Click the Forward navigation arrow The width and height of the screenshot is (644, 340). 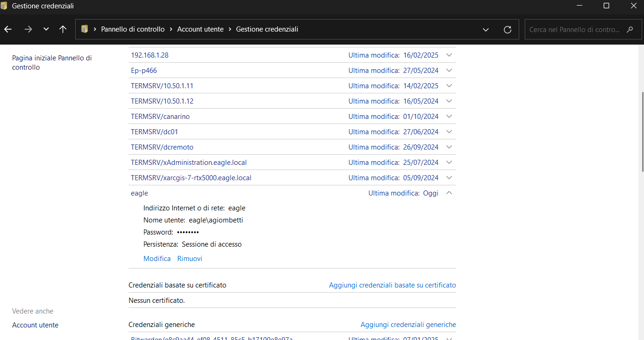click(x=28, y=29)
